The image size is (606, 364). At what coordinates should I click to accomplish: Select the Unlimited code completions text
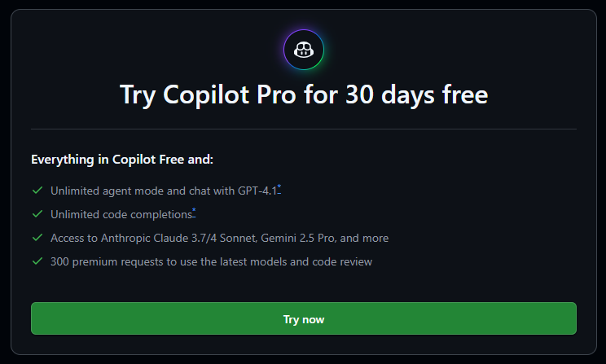click(x=121, y=214)
